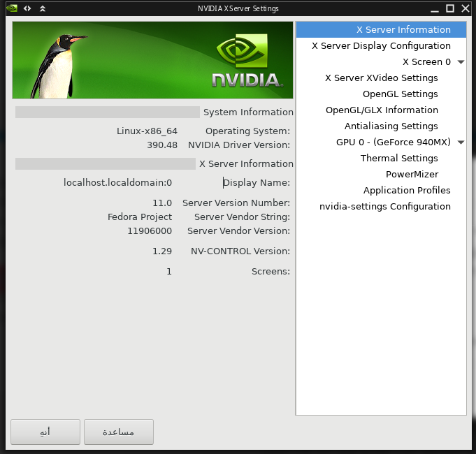Click the Arabic Quit button (أنهِ)
This screenshot has height=454, width=476.
click(45, 432)
